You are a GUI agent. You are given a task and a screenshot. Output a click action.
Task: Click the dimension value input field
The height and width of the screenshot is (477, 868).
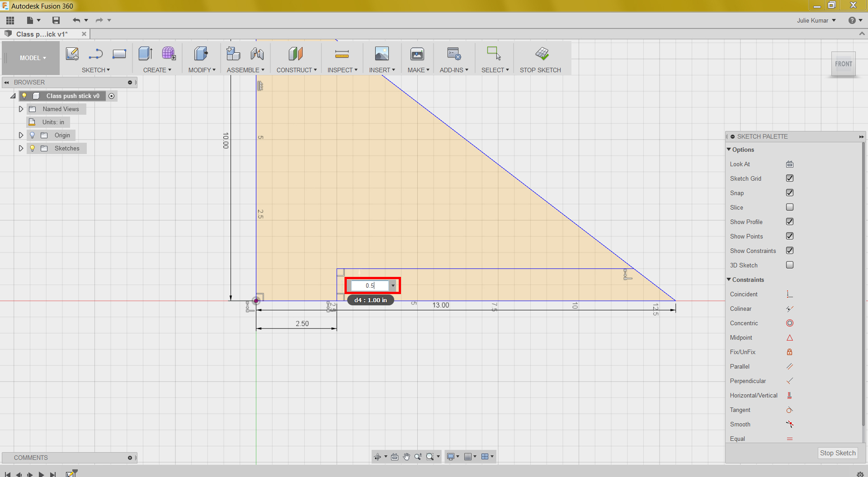pos(370,285)
